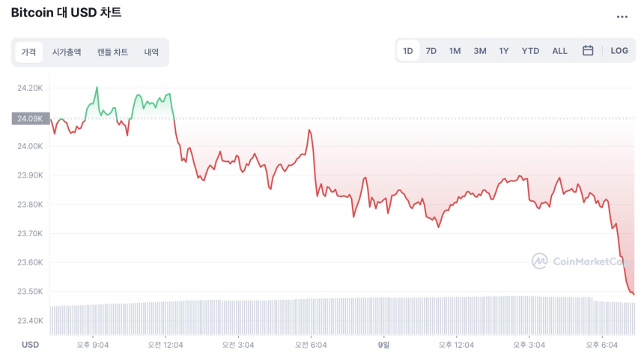Click the 9일 date marker on the axis

click(x=384, y=345)
